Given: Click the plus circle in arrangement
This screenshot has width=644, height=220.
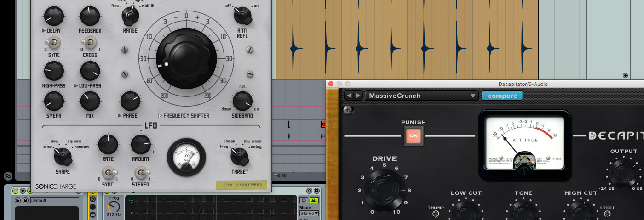Looking at the screenshot, I should 625,75.
